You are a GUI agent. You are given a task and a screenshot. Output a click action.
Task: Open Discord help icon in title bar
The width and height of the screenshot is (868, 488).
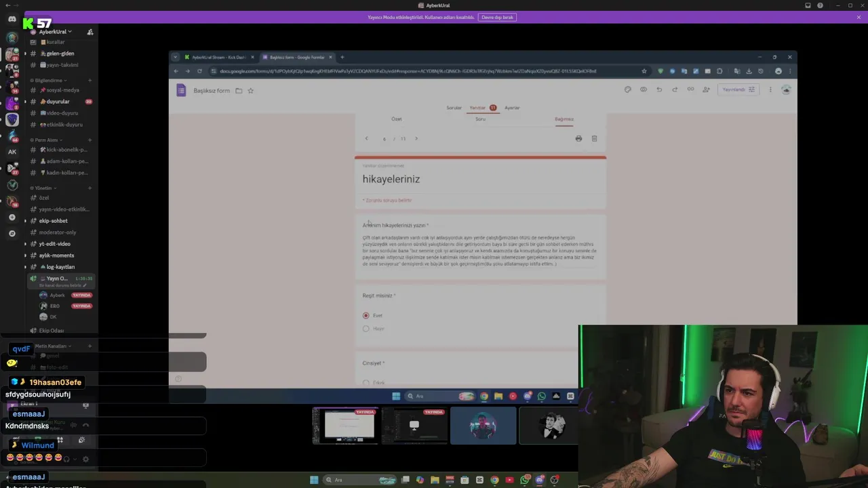coord(821,5)
